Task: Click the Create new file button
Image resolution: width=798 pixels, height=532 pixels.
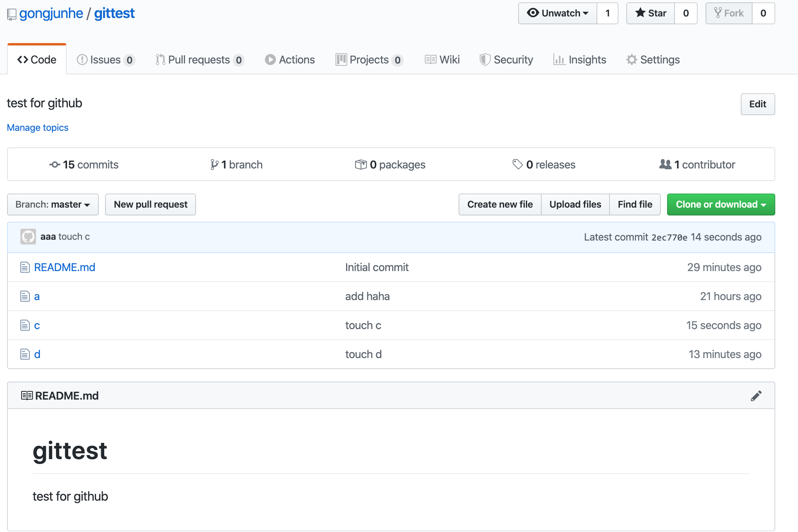Action: (500, 204)
